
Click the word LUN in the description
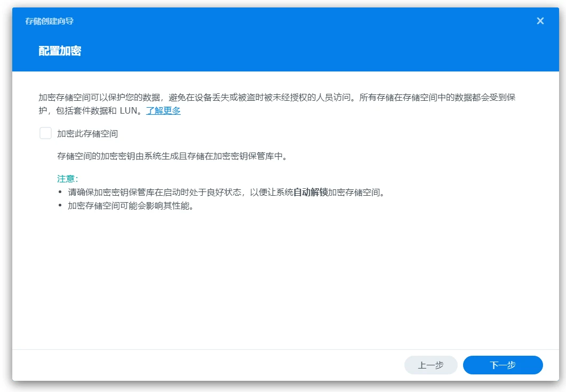tap(128, 111)
